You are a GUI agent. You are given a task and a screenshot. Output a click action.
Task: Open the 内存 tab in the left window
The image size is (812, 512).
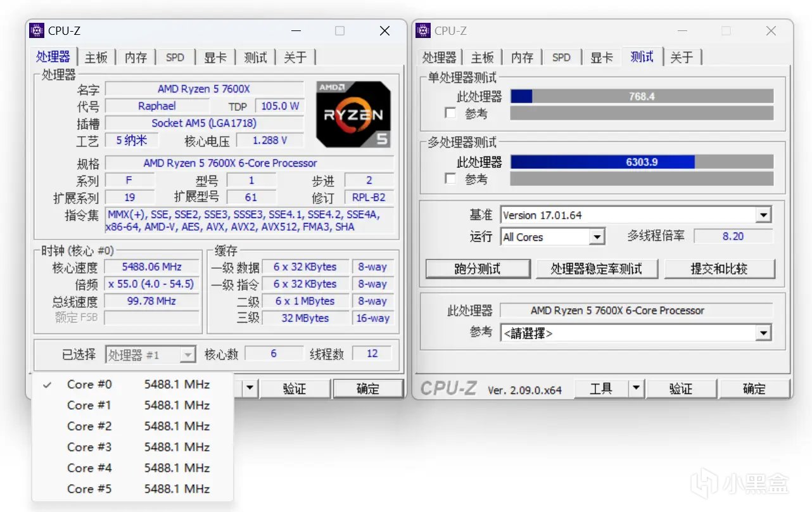[136, 57]
